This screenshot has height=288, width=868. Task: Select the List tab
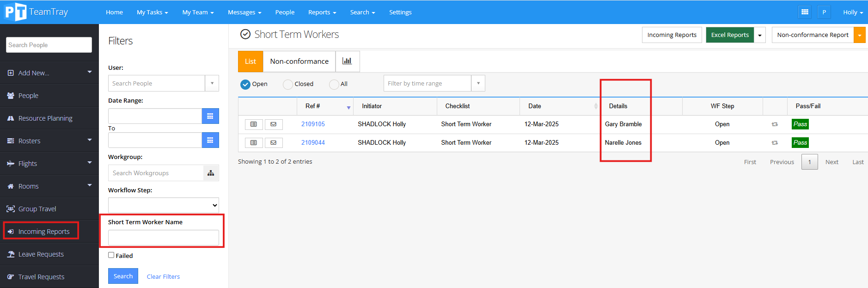[x=251, y=61]
